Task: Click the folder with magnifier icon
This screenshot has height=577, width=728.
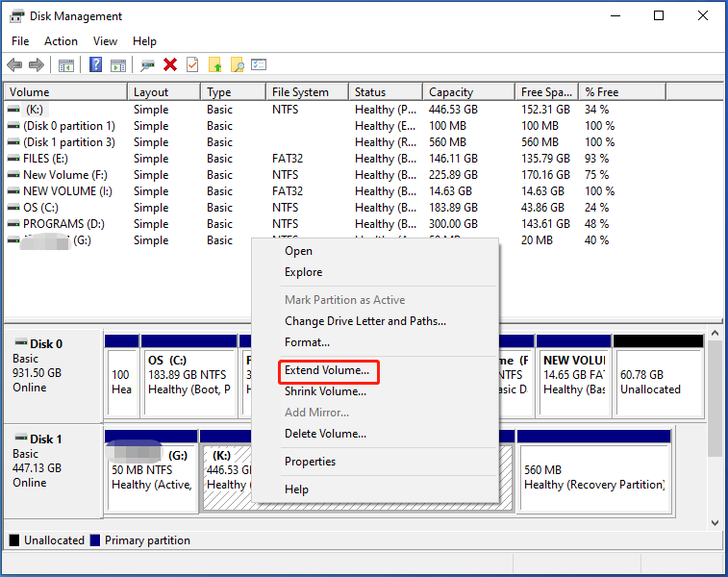Action: (x=238, y=64)
